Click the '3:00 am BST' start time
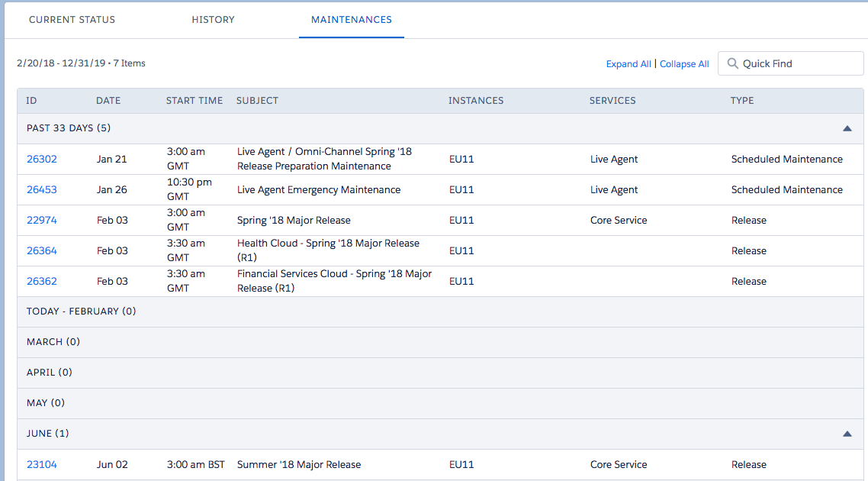 tap(196, 464)
